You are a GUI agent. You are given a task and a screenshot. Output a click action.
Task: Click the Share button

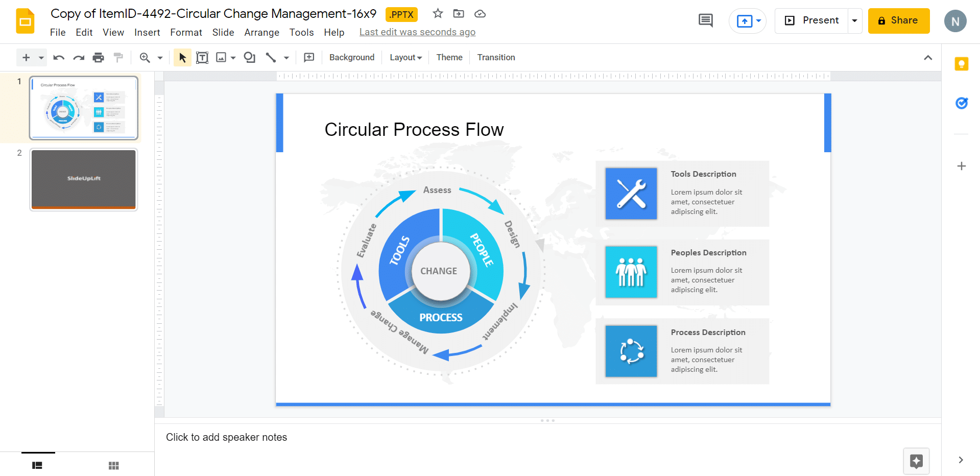898,20
